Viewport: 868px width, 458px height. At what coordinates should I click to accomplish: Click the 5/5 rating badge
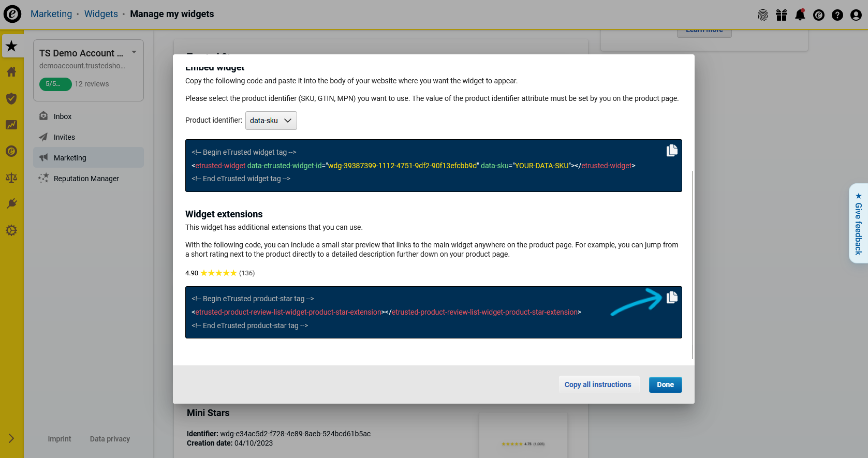pyautogui.click(x=55, y=84)
